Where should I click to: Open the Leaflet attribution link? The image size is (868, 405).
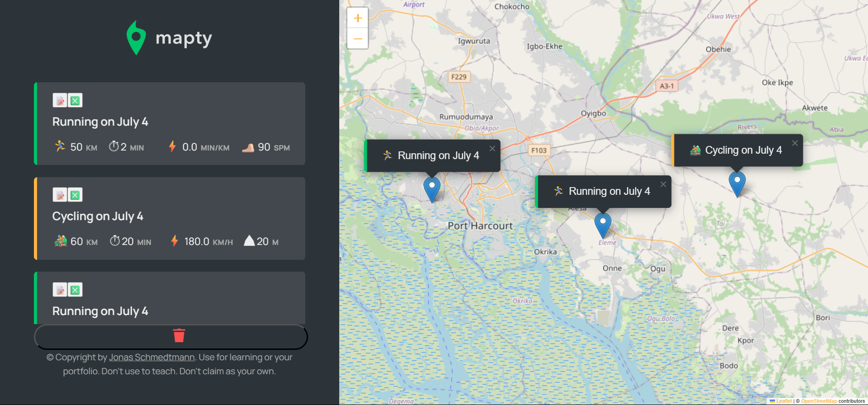coord(784,401)
